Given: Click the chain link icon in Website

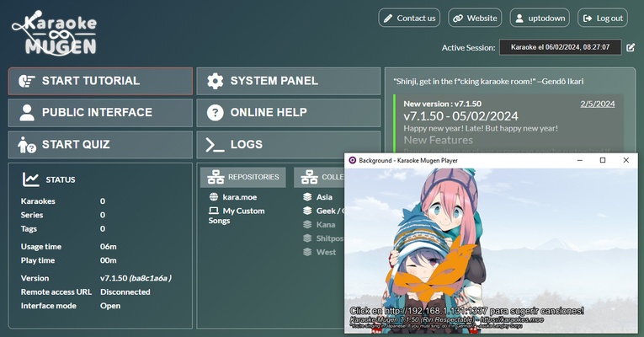Looking at the screenshot, I should (x=458, y=19).
